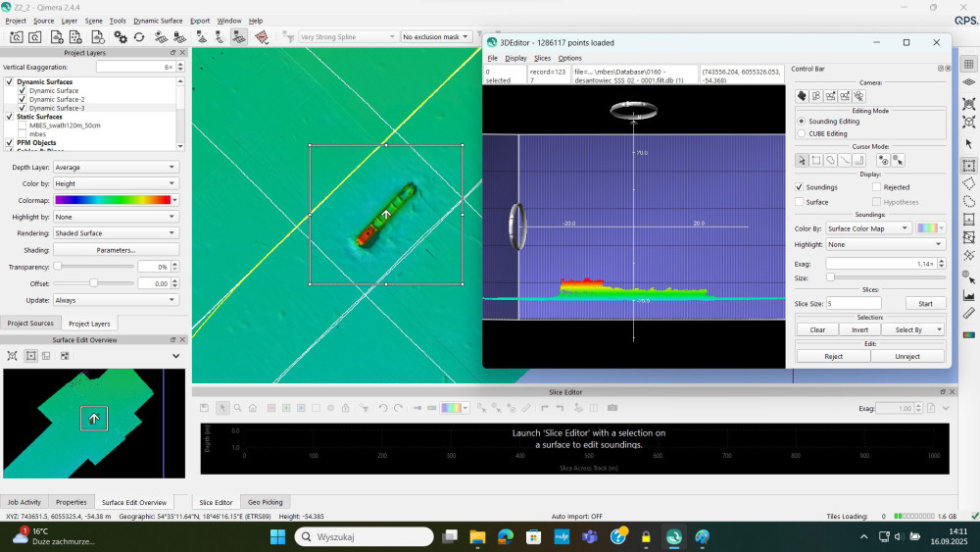
Task: Click the refresh/update toolbar icon
Action: pyautogui.click(x=139, y=37)
